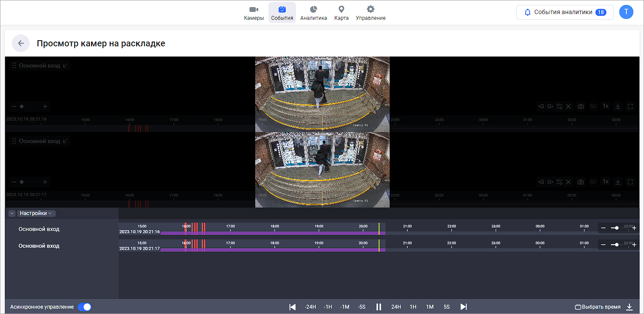Click Выбрать время to pick a time
This screenshot has width=644, height=314.
point(598,307)
